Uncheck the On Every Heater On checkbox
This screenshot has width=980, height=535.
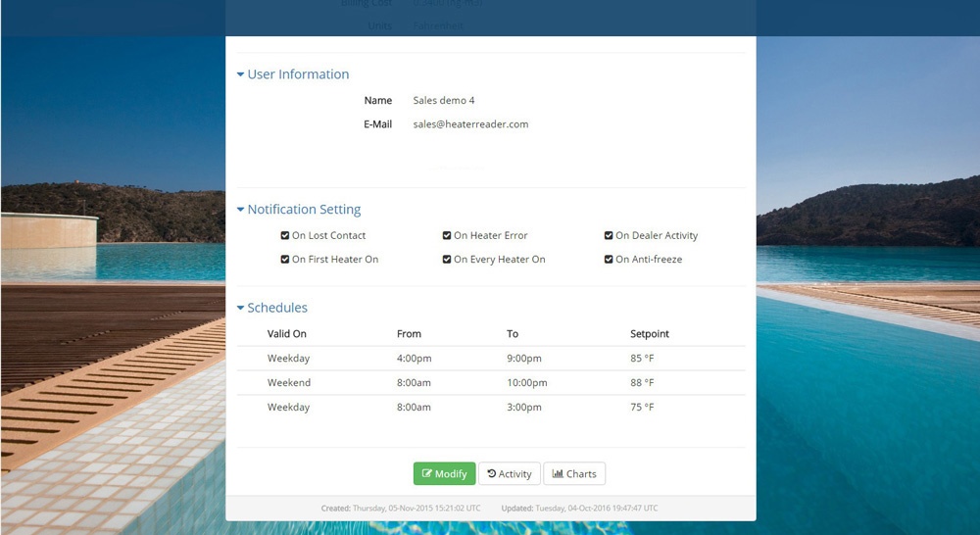[447, 260]
